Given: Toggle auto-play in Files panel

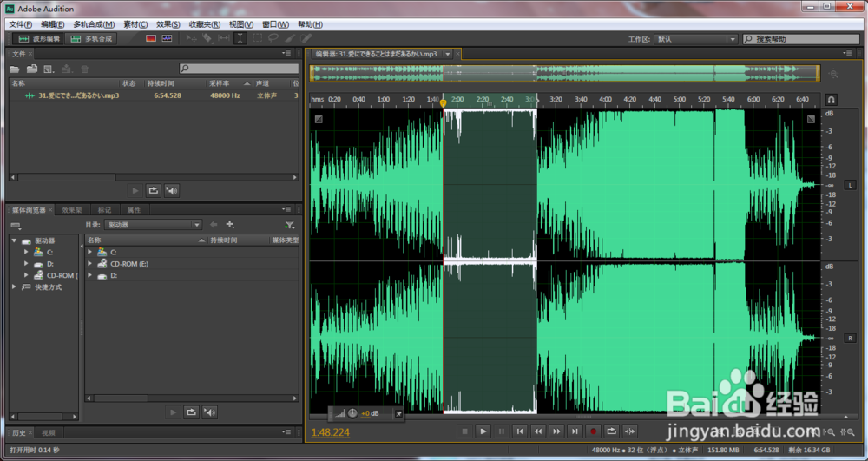Looking at the screenshot, I should coord(172,191).
